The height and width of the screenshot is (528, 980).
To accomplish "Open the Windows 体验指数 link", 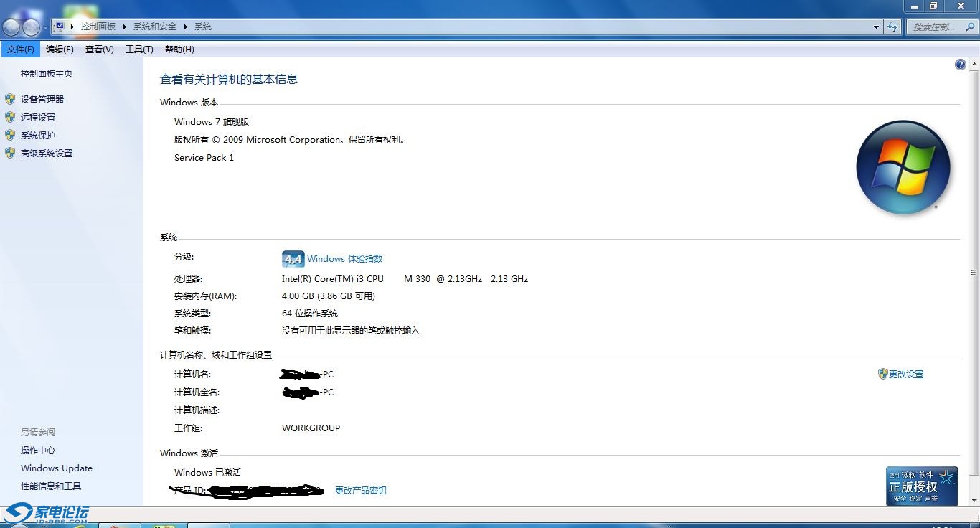I will point(344,259).
